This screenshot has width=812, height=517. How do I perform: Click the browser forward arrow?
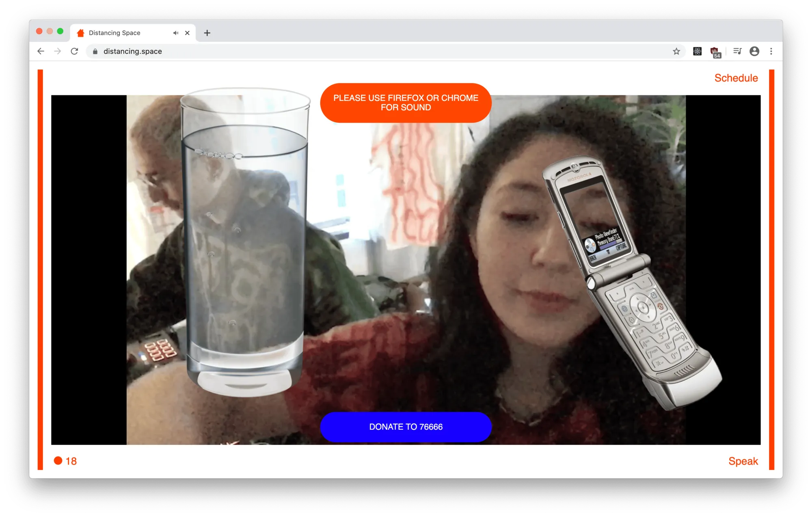coord(58,51)
